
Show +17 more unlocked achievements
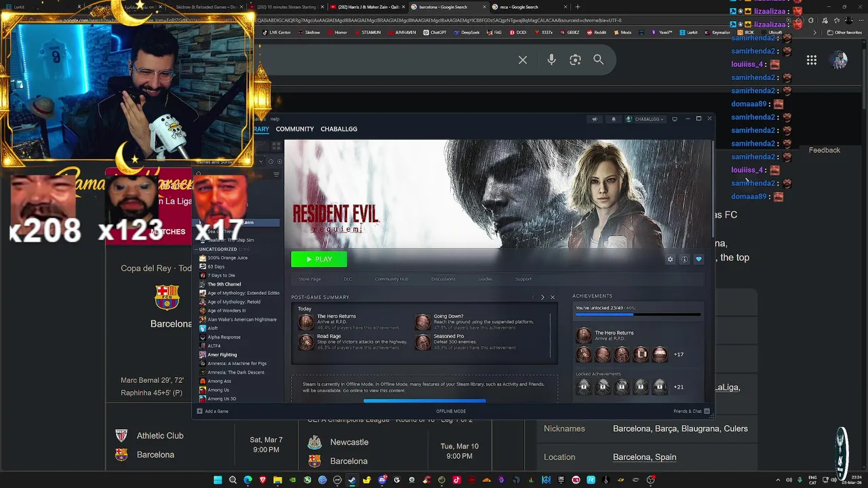(678, 354)
